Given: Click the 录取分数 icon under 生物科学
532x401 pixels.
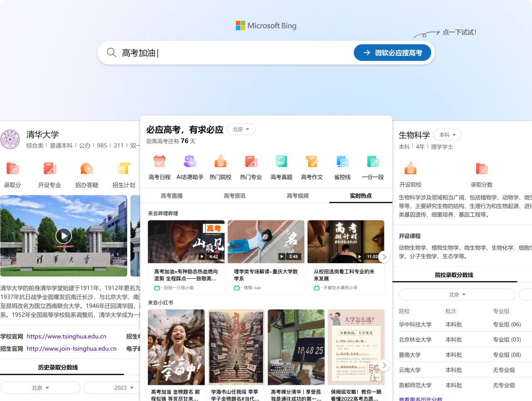Looking at the screenshot, I should point(482,168).
